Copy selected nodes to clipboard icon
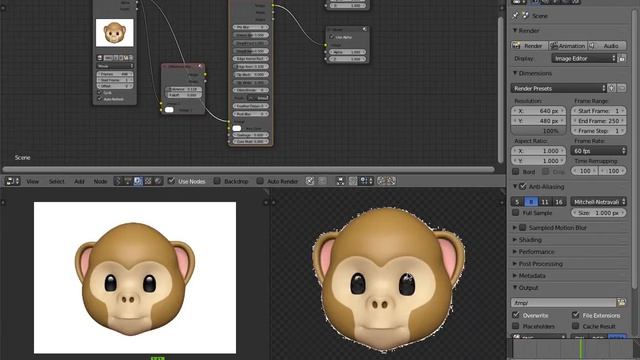The image size is (640, 360). pyautogui.click(x=381, y=181)
